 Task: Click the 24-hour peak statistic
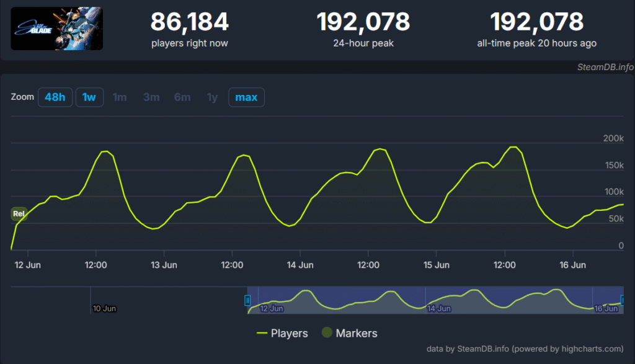click(363, 29)
